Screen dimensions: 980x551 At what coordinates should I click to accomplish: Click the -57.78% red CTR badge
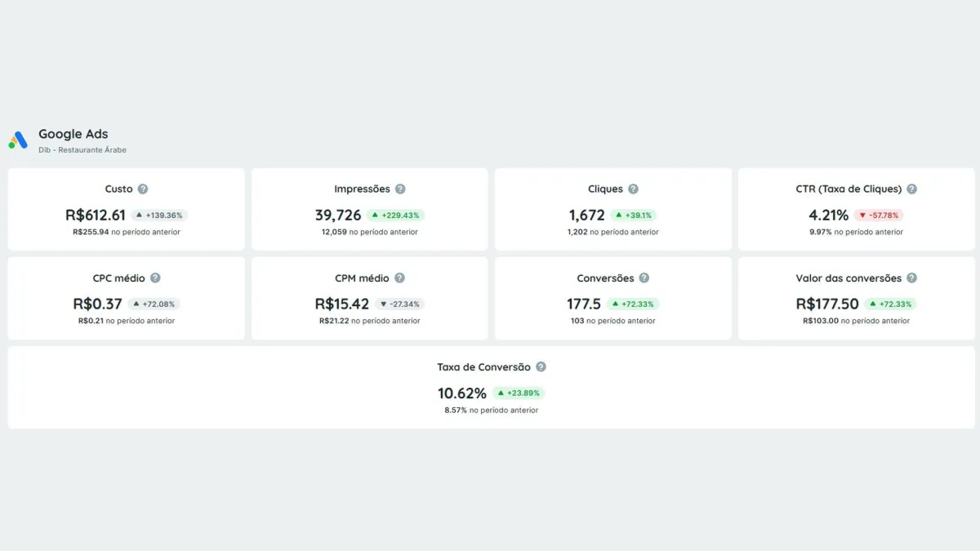[x=879, y=216]
